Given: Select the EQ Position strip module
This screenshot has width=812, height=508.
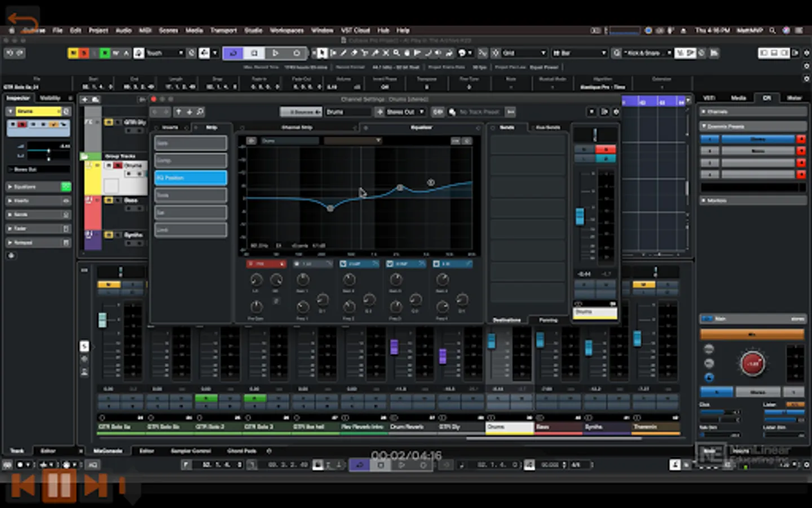Looking at the screenshot, I should (191, 178).
